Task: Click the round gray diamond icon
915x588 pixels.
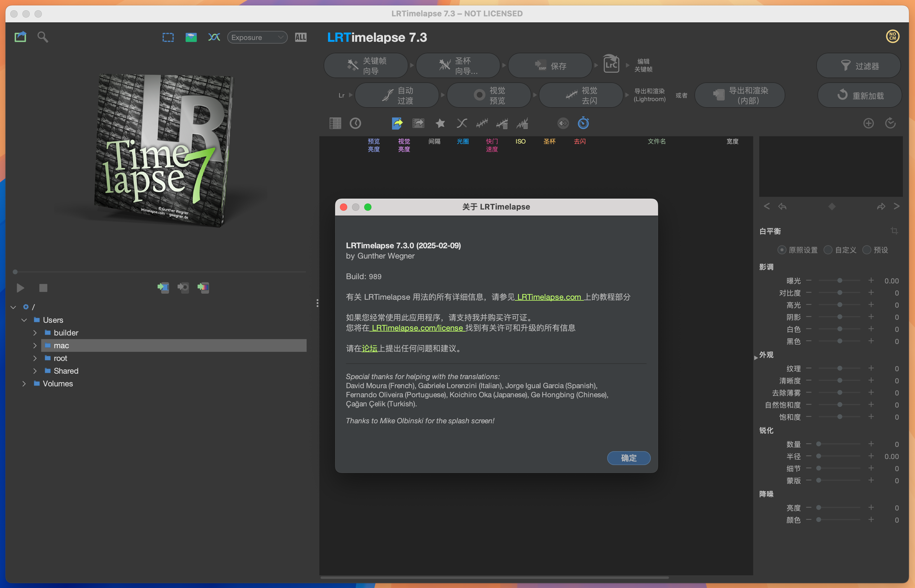Action: [563, 123]
